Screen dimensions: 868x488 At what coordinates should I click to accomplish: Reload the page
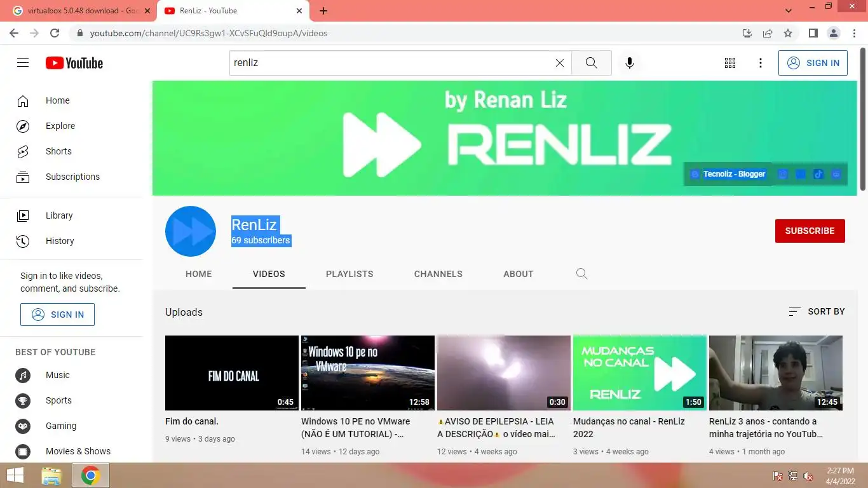55,33
